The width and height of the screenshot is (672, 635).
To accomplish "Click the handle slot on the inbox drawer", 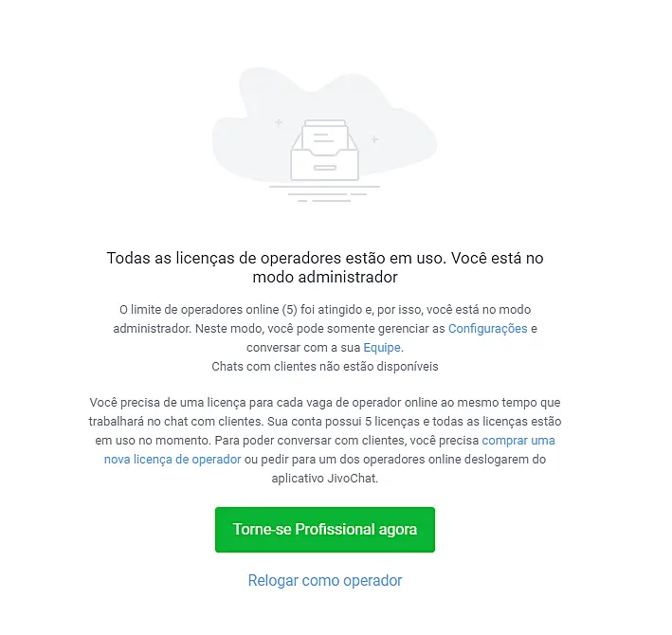I will [x=324, y=168].
